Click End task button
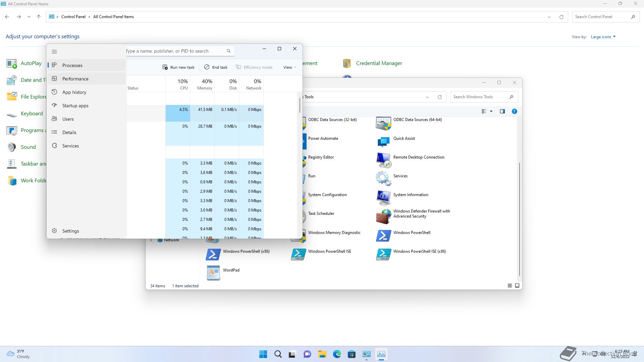Screen dimensions: 644x362 216,67
